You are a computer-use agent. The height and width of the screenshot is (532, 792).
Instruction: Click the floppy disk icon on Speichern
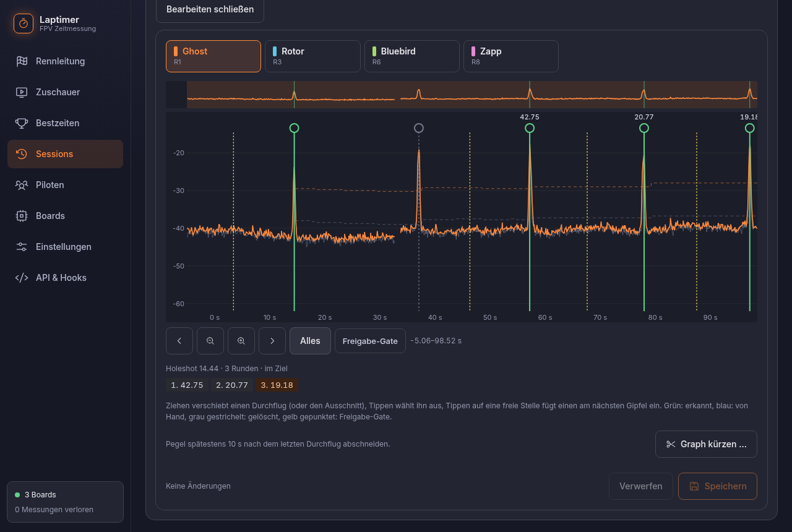694,486
